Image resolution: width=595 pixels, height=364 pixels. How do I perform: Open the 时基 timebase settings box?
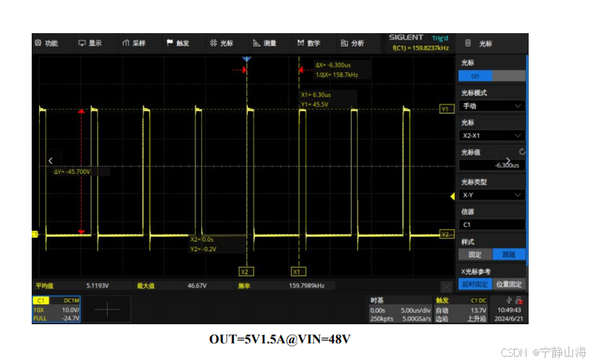tap(400, 309)
